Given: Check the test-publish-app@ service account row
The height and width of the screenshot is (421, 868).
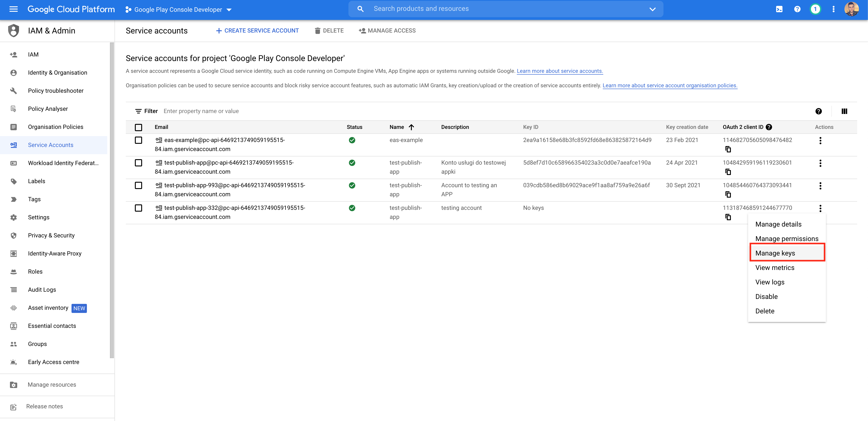Looking at the screenshot, I should (x=138, y=163).
